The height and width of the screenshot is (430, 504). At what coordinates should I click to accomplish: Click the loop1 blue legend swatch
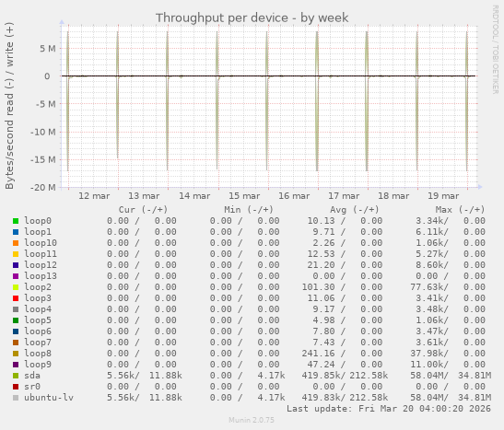pos(16,232)
